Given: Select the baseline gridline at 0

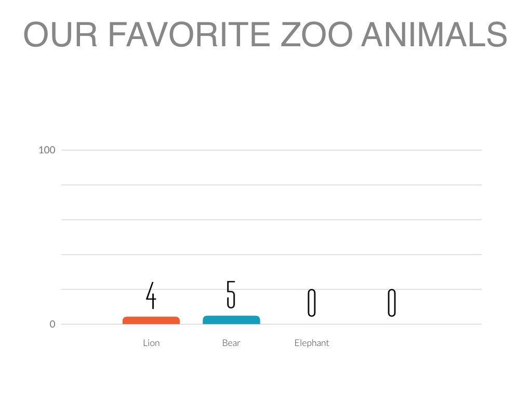Looking at the screenshot, I should point(442,324).
